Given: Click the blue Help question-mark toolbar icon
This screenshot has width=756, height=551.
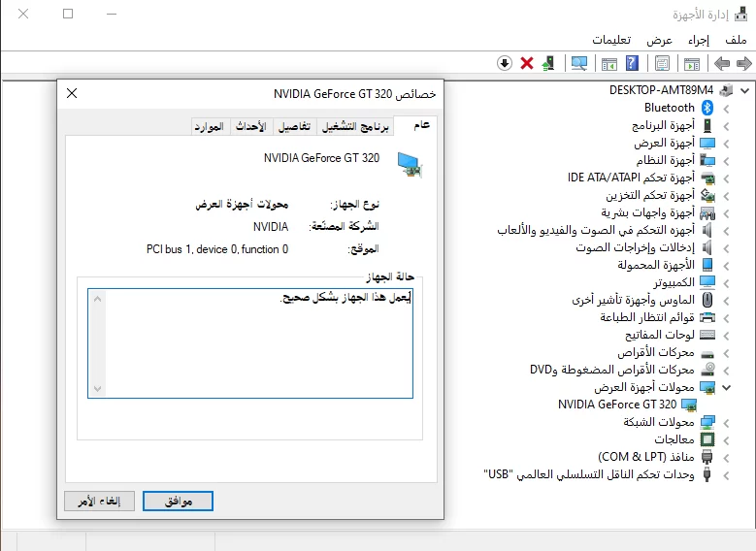Looking at the screenshot, I should pos(632,63).
